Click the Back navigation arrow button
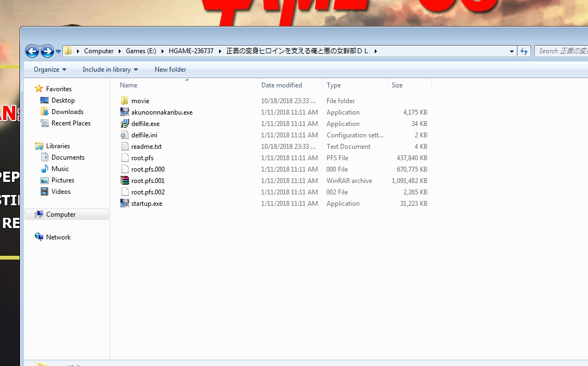The image size is (588, 366). pos(32,51)
